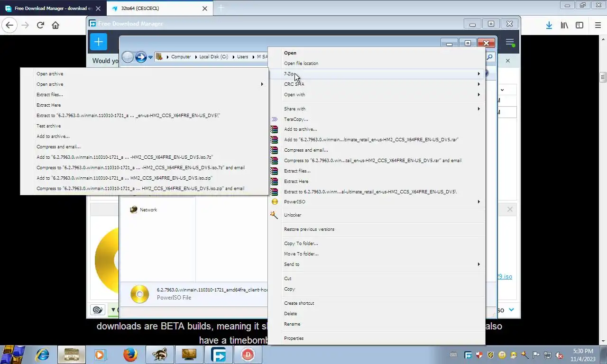Image resolution: width=607 pixels, height=364 pixels.
Task: Click the TeraCopy icon in the context menu
Action: [x=275, y=119]
